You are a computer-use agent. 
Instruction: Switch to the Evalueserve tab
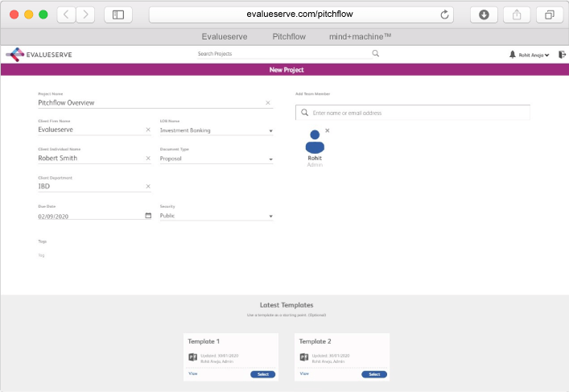225,37
